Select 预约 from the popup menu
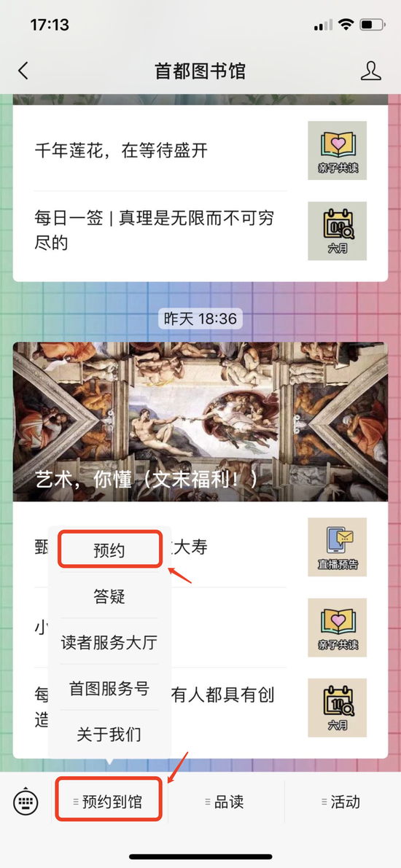401x868 pixels. pyautogui.click(x=109, y=550)
